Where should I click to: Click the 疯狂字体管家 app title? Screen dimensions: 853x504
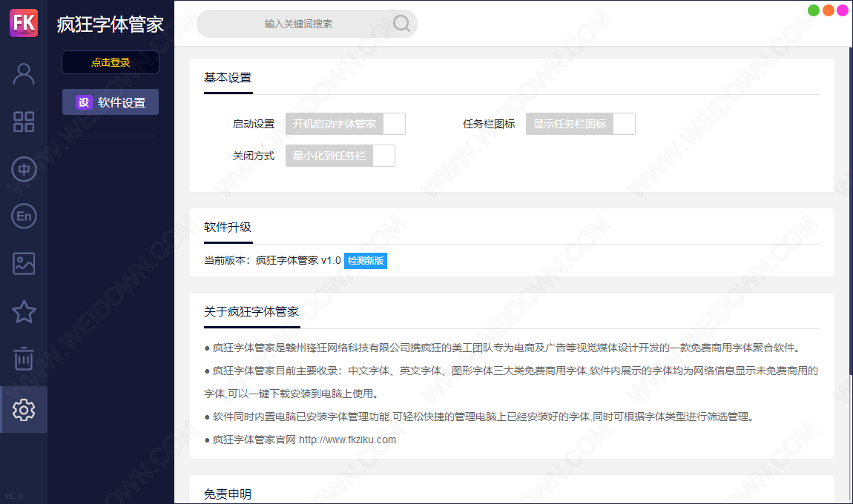111,24
